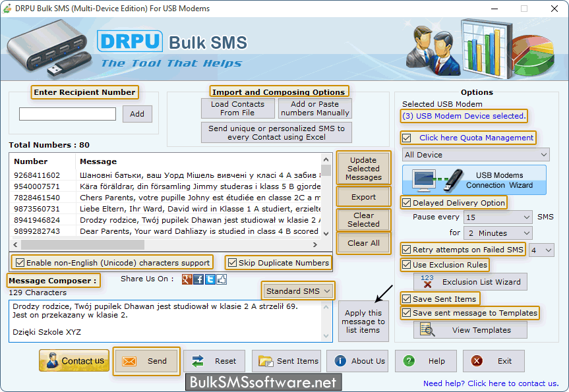The height and width of the screenshot is (392, 569).
Task: Click the About Us info icon
Action: click(340, 361)
